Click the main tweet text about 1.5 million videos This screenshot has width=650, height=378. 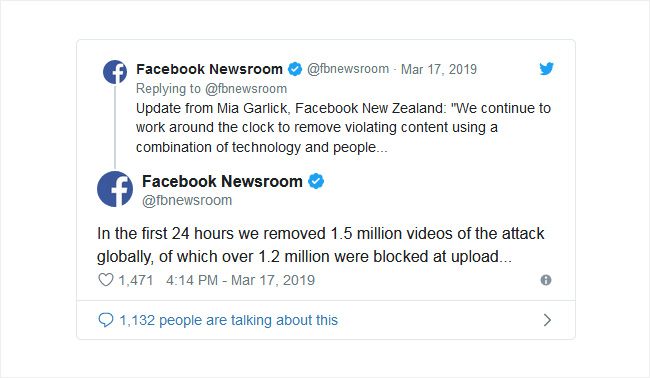tap(320, 245)
